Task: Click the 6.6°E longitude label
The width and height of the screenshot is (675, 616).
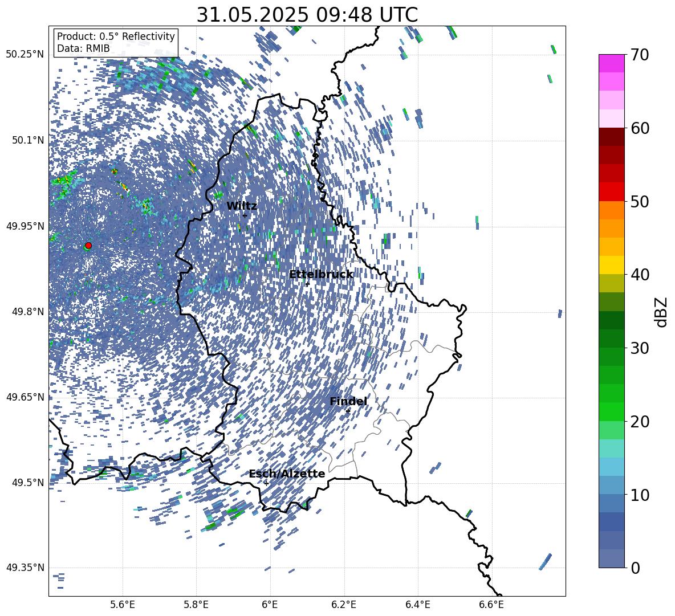Action: click(x=491, y=605)
